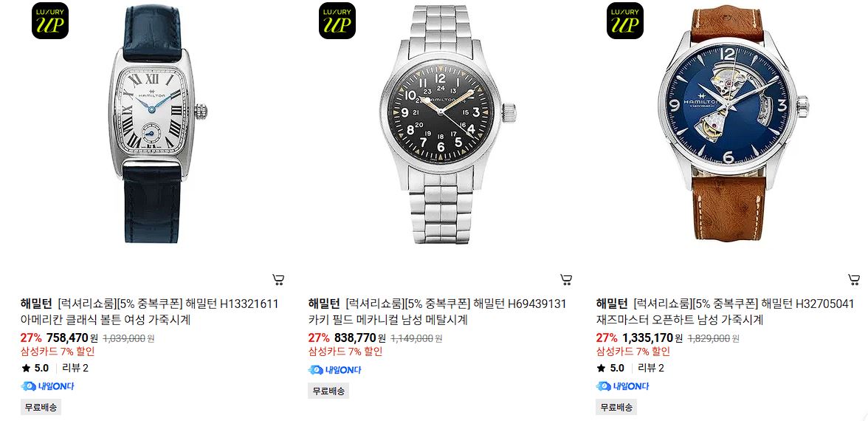Screen dimensions: 868x421
Task: Click Luxury UP badge on Jazzmaster watch
Action: coord(625,21)
